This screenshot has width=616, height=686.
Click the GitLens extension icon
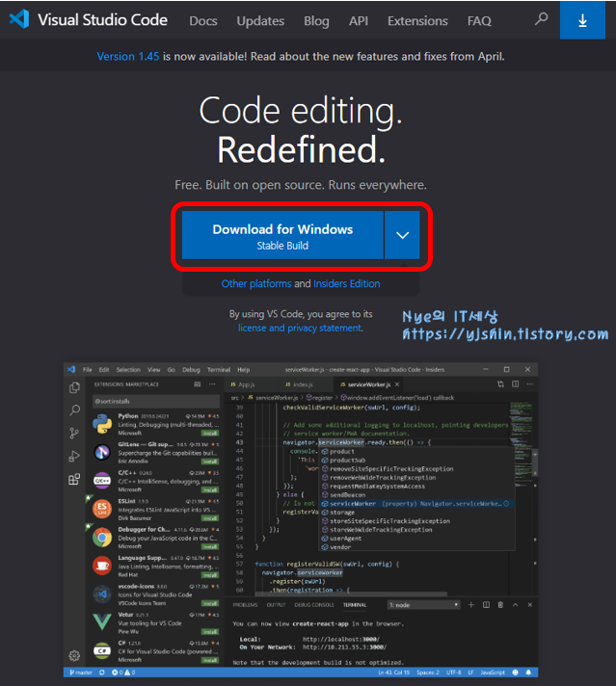102,452
